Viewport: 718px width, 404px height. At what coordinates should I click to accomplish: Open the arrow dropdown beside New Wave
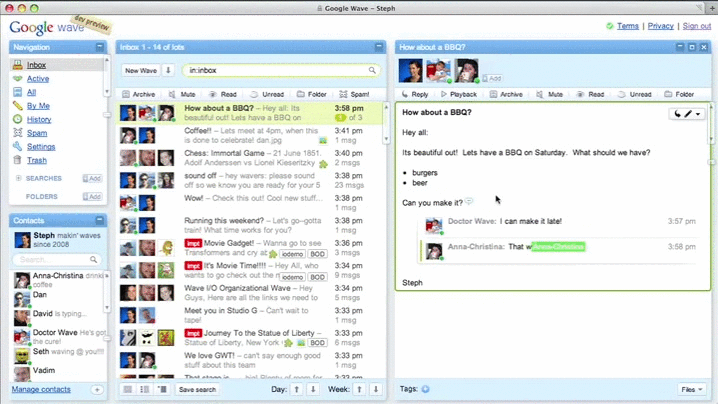(x=168, y=71)
